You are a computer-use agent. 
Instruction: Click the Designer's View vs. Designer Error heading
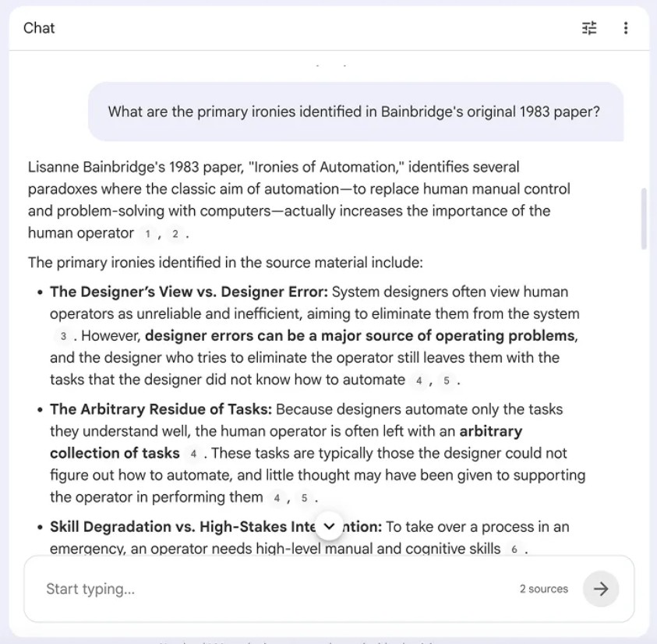pos(189,292)
